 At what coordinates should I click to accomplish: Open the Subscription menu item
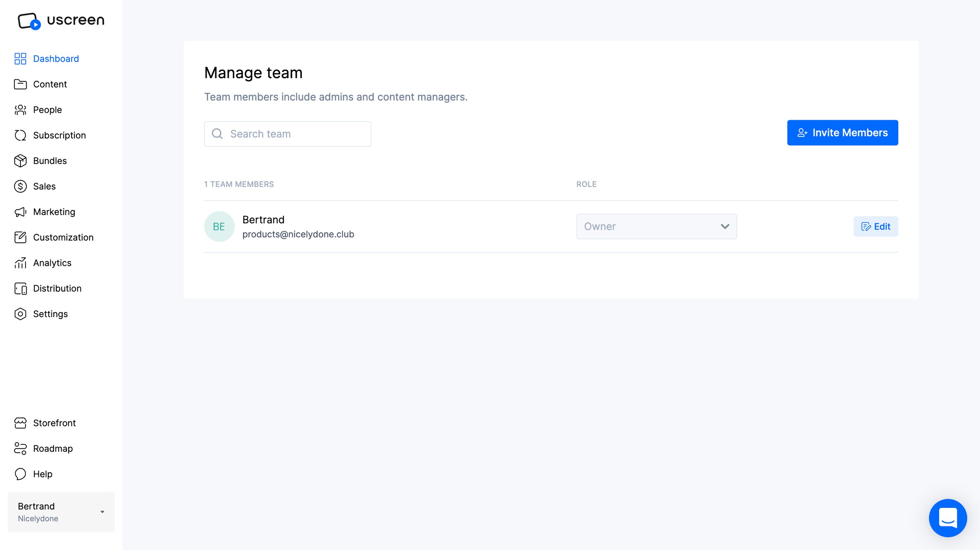click(60, 135)
